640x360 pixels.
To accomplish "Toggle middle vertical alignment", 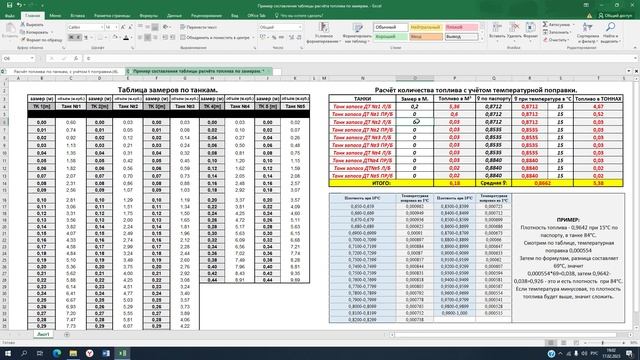I will tap(147, 27).
